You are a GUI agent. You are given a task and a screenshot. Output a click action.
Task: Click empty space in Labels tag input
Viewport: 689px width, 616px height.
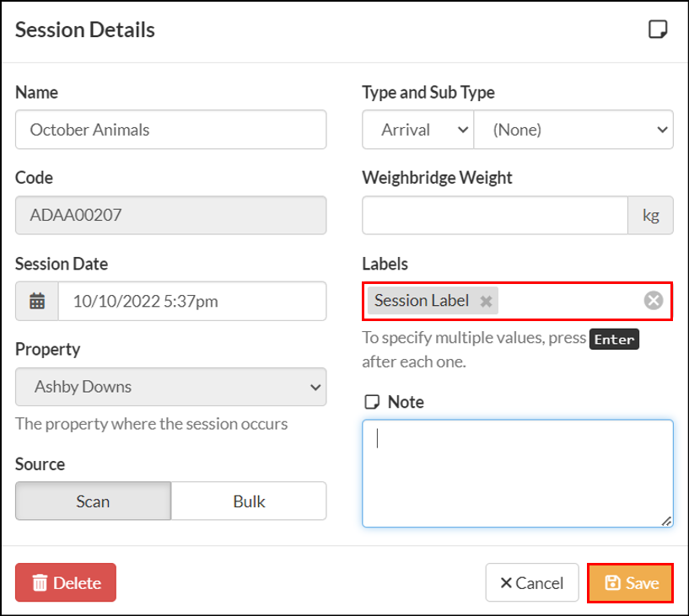coord(570,301)
